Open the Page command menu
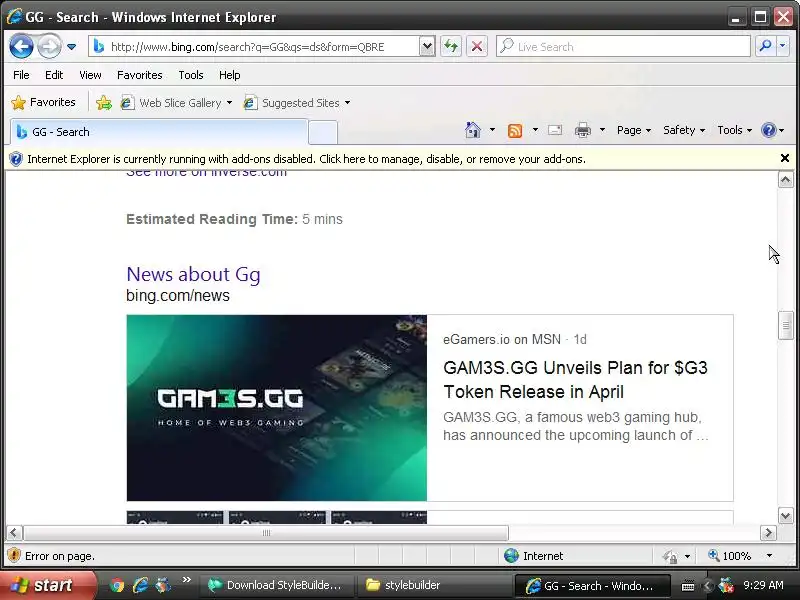The width and height of the screenshot is (800, 600). point(634,130)
